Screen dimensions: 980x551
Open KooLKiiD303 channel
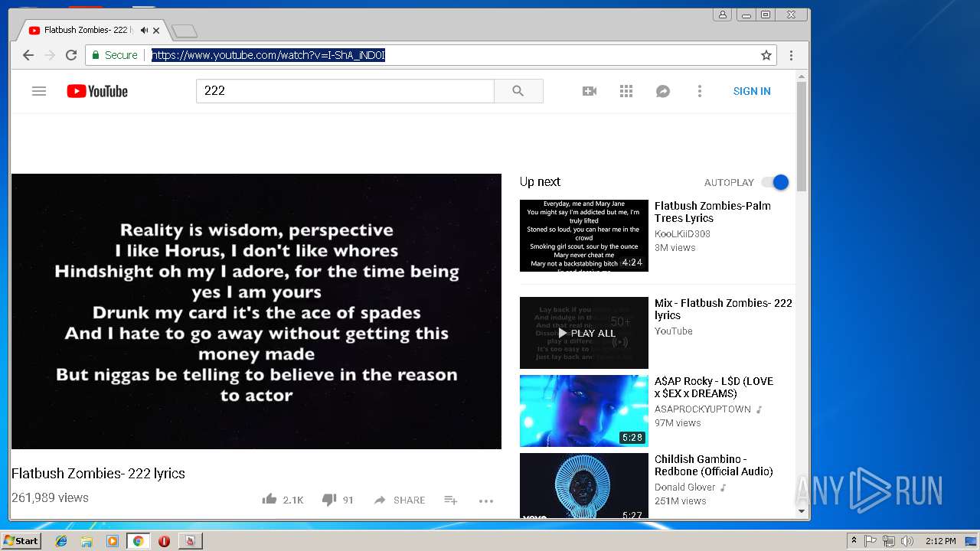[682, 234]
